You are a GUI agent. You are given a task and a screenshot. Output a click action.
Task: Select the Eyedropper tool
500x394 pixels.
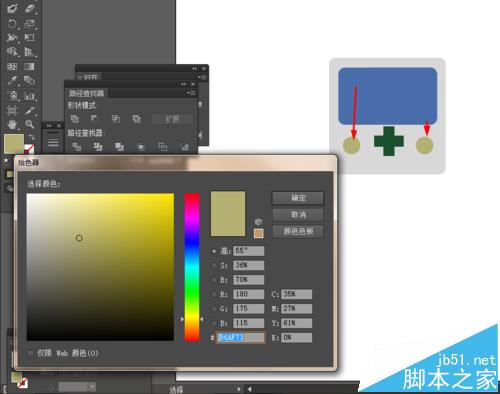12,81
